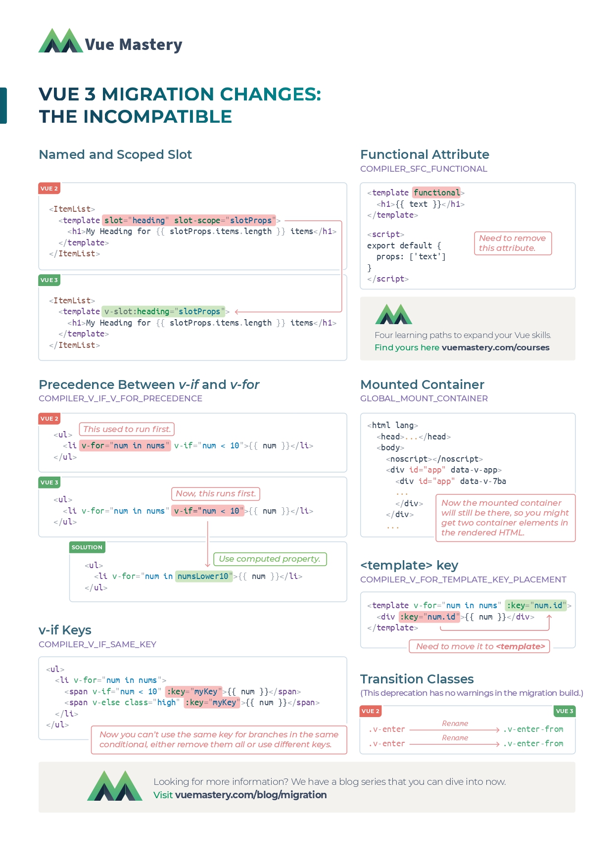Click the first .v-enter-from class
The width and height of the screenshot is (614, 868).
pyautogui.click(x=533, y=729)
